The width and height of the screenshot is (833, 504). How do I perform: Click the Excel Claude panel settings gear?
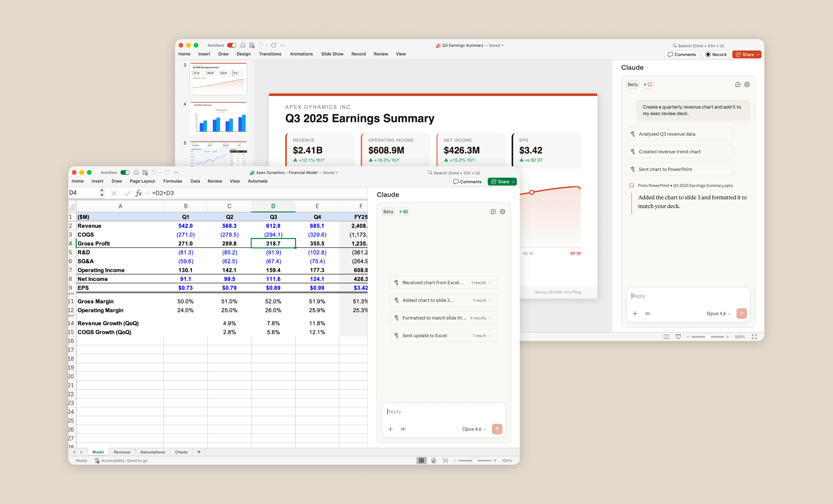(x=502, y=212)
